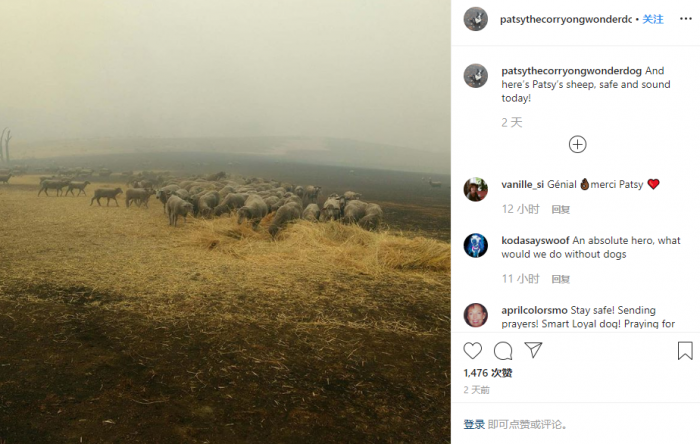Open the aprilcolorsmo username link
The height and width of the screenshot is (444, 700).
[x=534, y=310]
